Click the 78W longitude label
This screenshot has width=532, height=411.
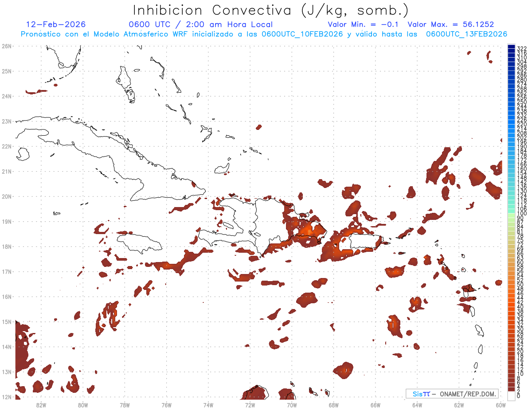tap(125, 404)
